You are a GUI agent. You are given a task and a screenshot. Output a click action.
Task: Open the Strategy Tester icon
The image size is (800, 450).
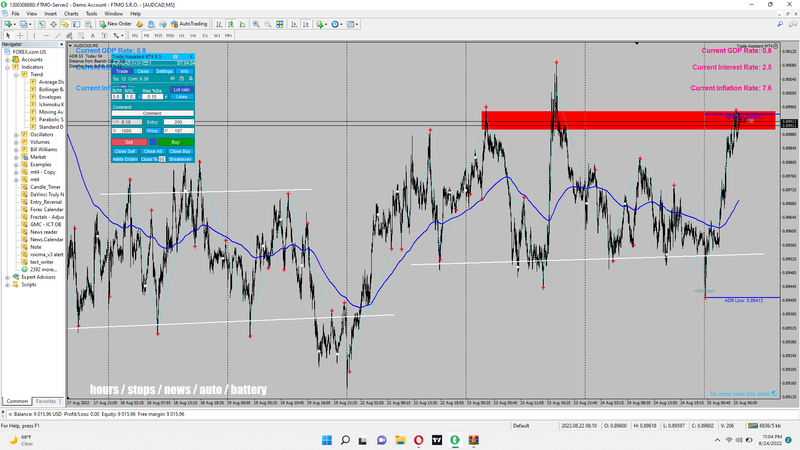tap(88, 24)
